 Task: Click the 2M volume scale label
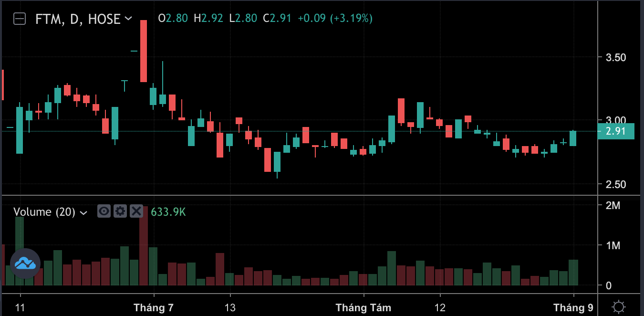[x=613, y=206]
